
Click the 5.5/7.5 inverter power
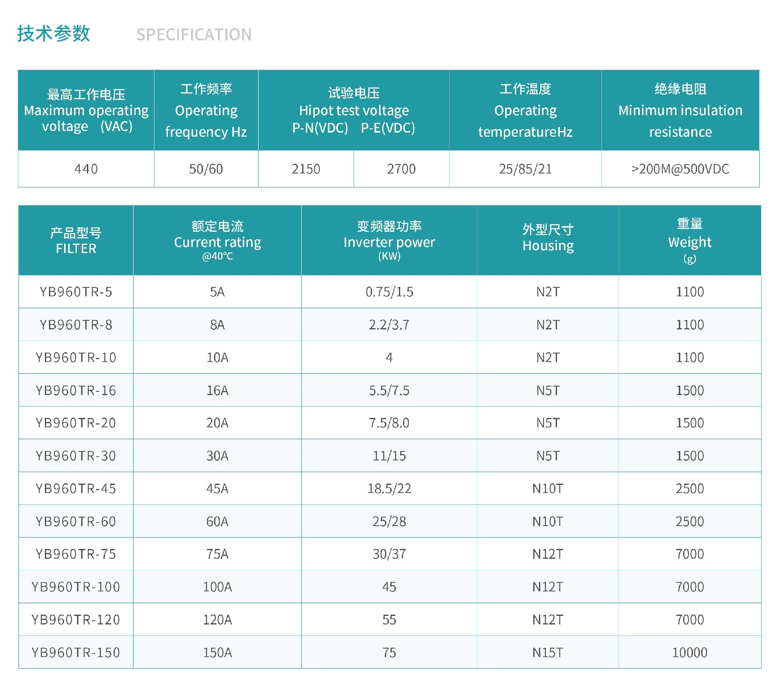(389, 391)
